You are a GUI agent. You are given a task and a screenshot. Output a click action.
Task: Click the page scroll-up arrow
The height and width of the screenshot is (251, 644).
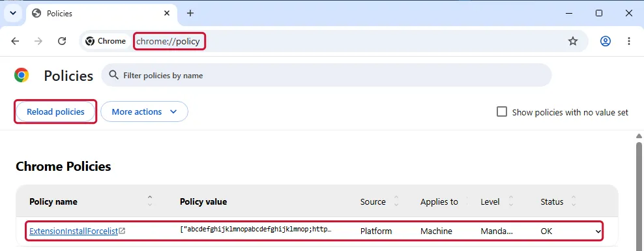coord(639,136)
